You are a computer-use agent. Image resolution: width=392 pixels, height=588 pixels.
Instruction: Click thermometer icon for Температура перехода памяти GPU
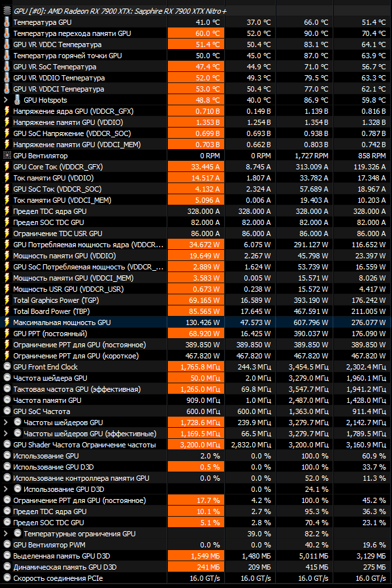[x=7, y=33]
